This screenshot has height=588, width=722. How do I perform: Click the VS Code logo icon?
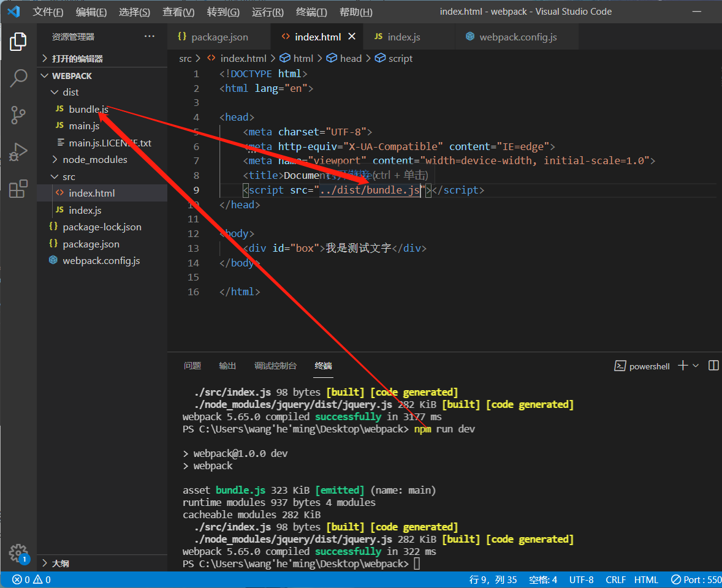click(x=14, y=12)
